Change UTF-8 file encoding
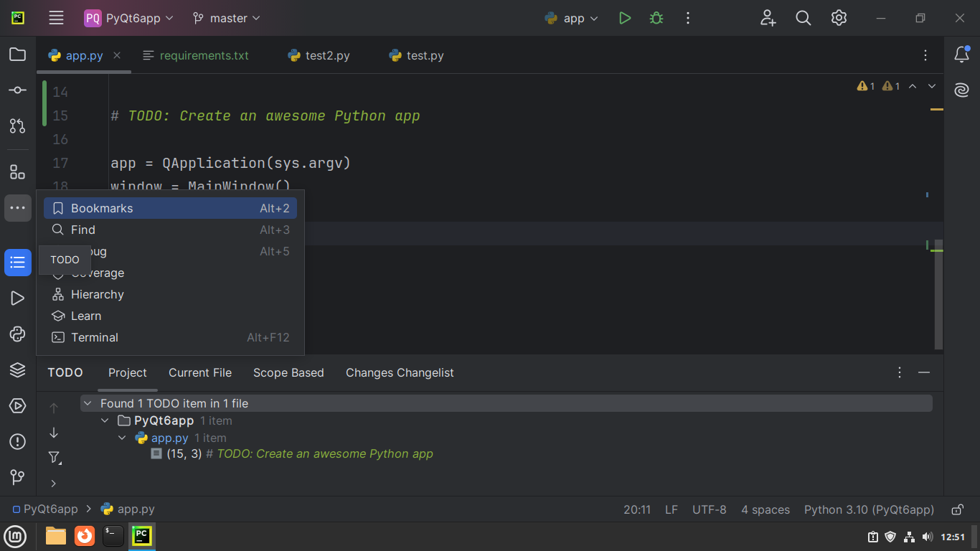The image size is (980, 551). pyautogui.click(x=710, y=509)
